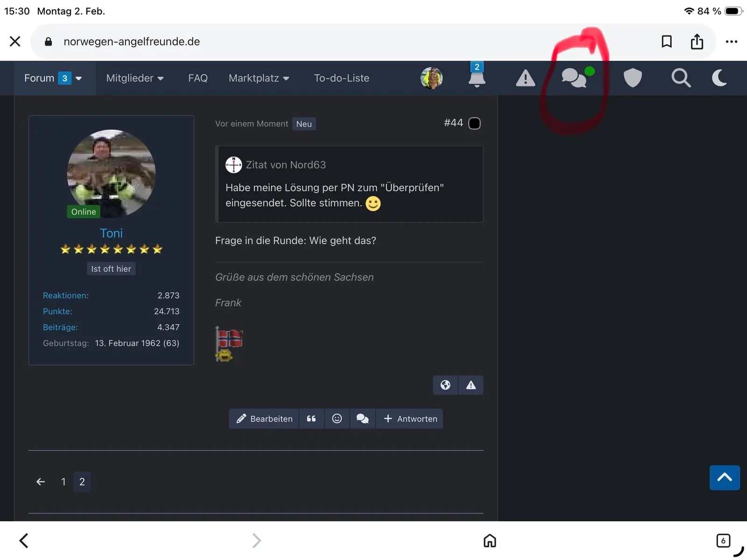Toggle dark mode moon icon
The width and height of the screenshot is (747, 560).
coord(719,78)
